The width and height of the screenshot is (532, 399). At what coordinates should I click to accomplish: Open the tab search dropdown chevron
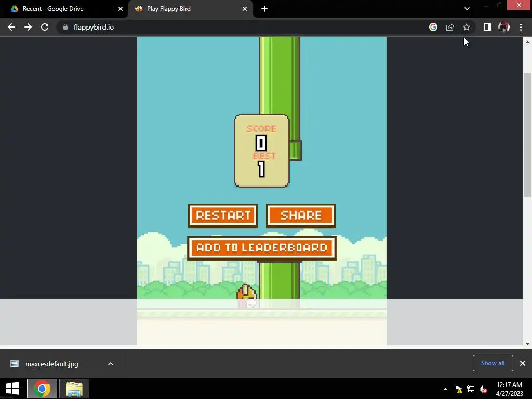467,9
